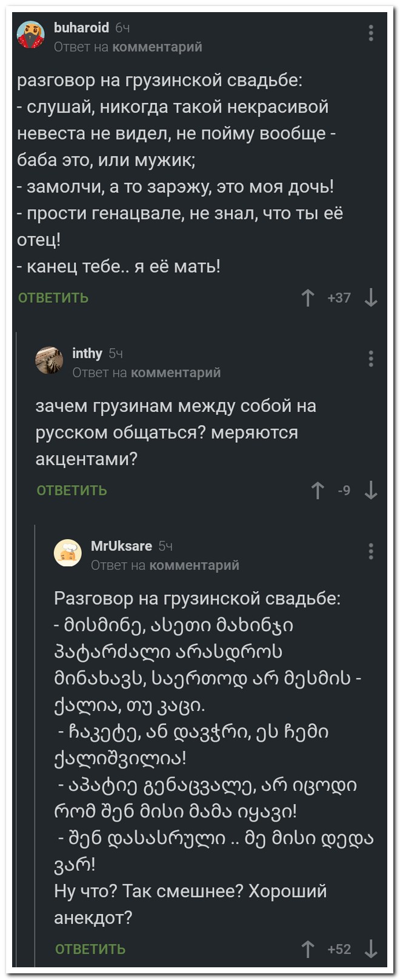Reply to MrUksare's comment
Screen dimensions: 400x980
tap(90, 949)
